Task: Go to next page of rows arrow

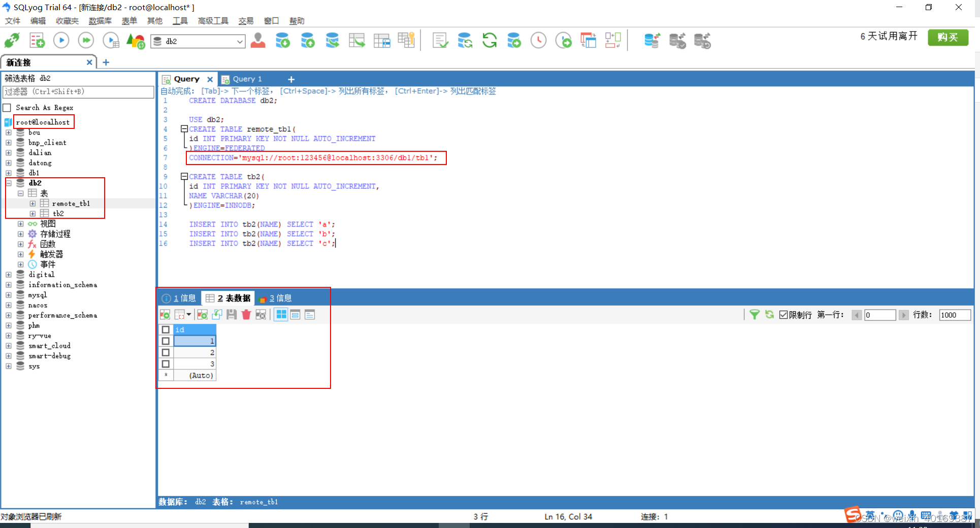Action: click(x=903, y=315)
